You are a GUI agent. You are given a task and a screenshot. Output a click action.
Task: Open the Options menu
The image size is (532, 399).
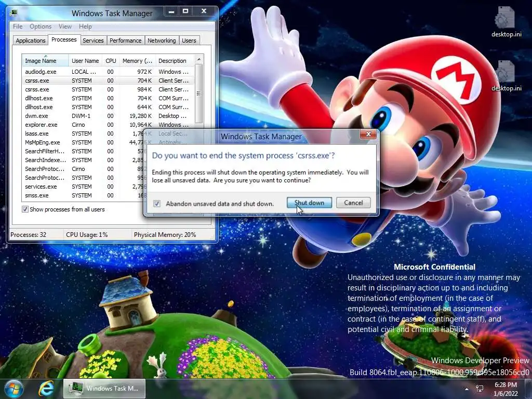41,26
